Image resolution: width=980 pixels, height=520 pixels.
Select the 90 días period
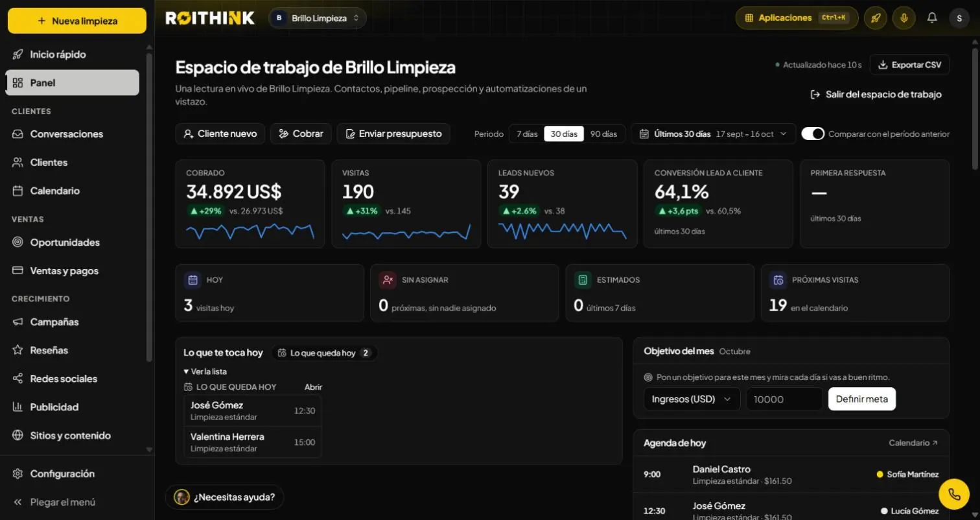[603, 134]
